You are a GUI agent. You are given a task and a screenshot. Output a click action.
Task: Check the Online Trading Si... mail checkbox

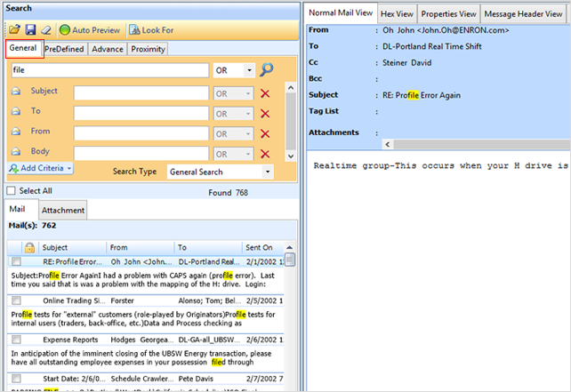click(x=16, y=300)
